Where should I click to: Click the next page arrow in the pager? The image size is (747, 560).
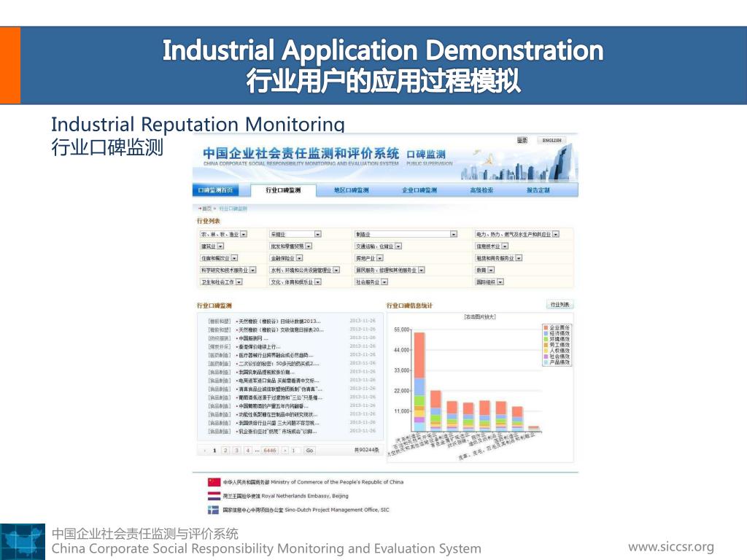point(285,451)
